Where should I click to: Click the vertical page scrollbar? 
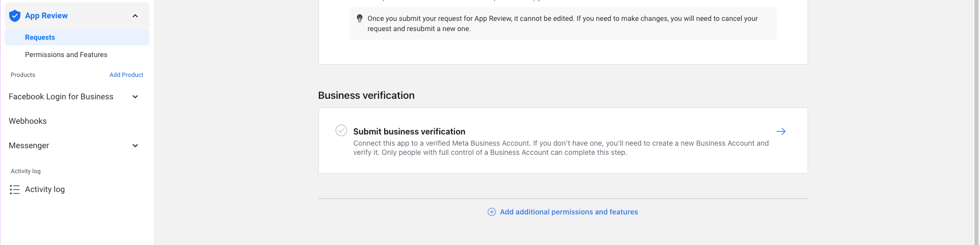pyautogui.click(x=976, y=122)
